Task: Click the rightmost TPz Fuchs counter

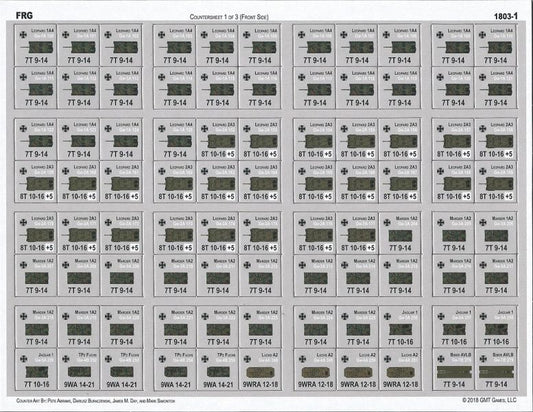Action: (x=218, y=370)
